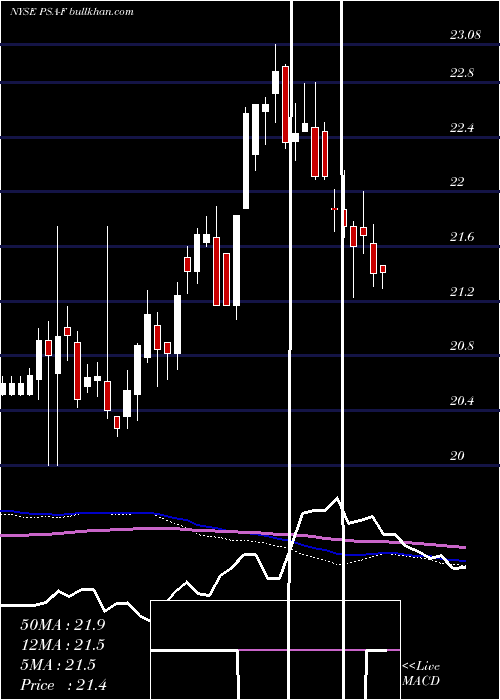Screen dimensions: 500x700
Task: Click the 20 price axis label
Action: [x=457, y=456]
